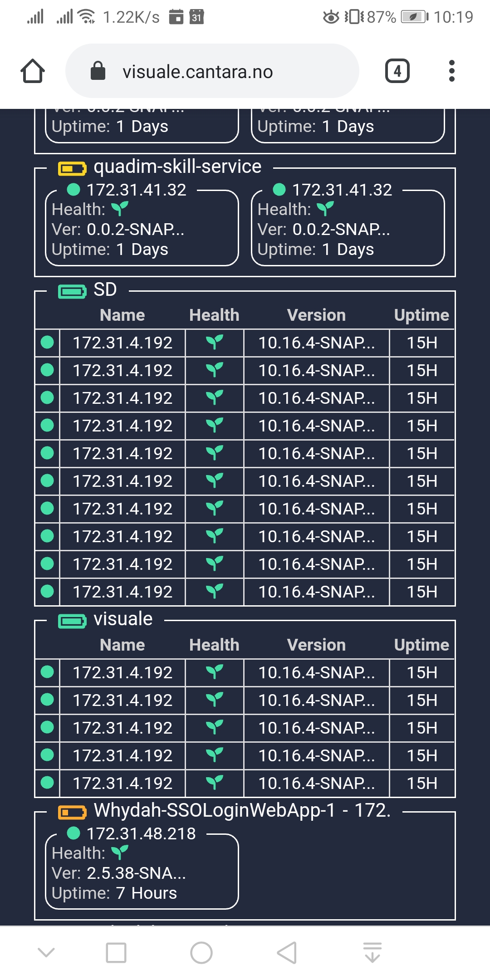Image resolution: width=490 pixels, height=980 pixels.
Task: Click the 15H uptime in last visuale row
Action: point(422,784)
